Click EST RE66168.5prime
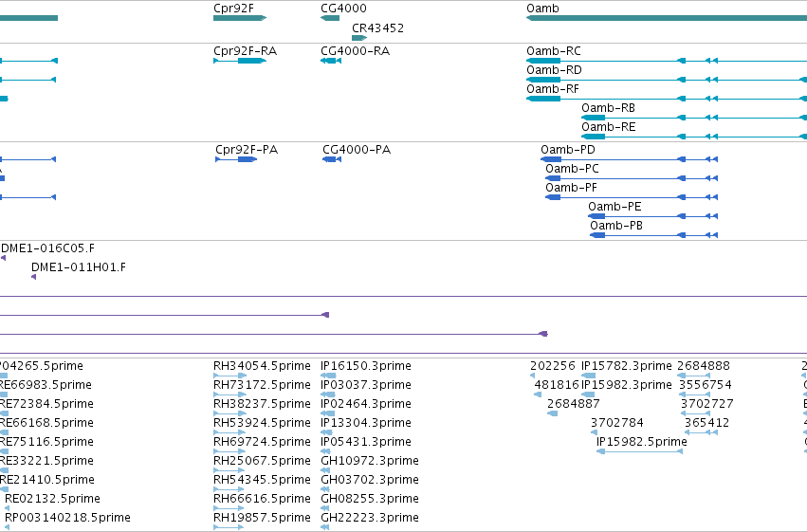The width and height of the screenshot is (807, 532). 46,423
